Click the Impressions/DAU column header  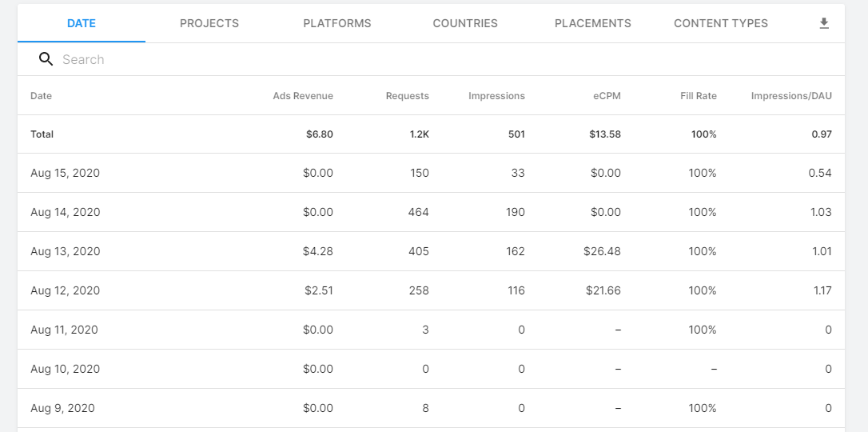tap(791, 96)
